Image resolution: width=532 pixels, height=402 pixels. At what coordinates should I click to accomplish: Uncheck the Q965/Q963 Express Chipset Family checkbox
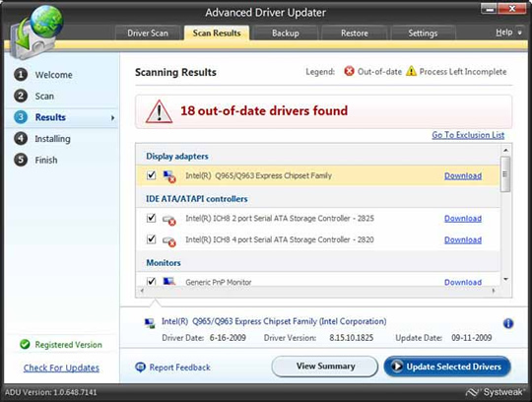coord(152,175)
